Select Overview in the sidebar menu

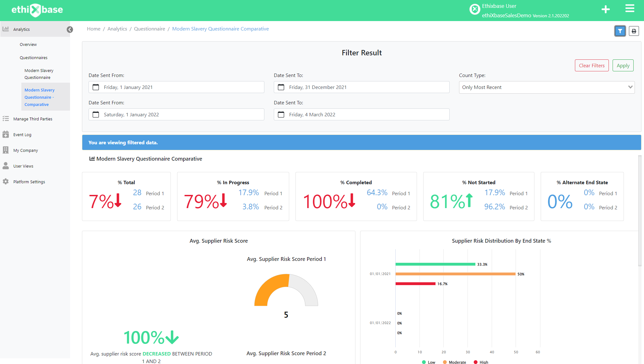[28, 44]
